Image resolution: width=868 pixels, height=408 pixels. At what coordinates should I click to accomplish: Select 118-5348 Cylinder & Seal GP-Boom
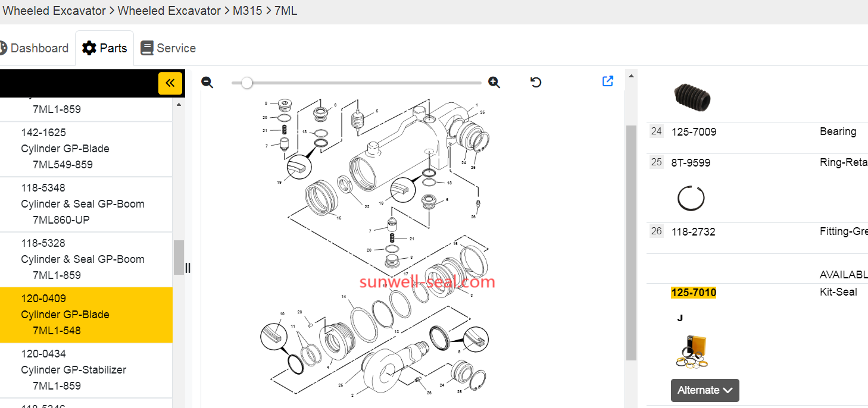point(82,204)
